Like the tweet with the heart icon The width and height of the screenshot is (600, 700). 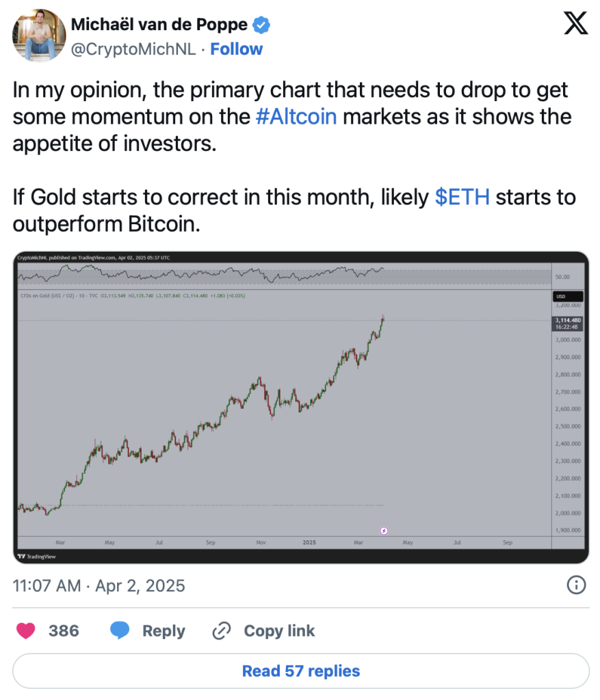[x=26, y=630]
